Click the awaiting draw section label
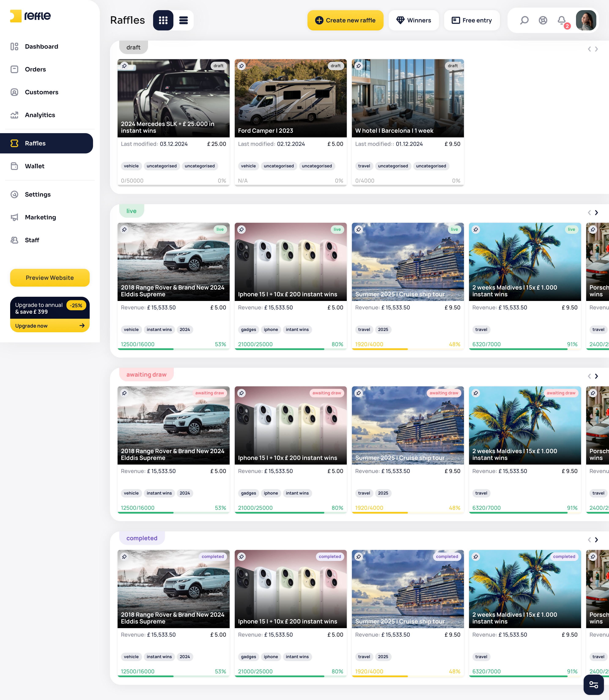The height and width of the screenshot is (700, 609). 147,375
